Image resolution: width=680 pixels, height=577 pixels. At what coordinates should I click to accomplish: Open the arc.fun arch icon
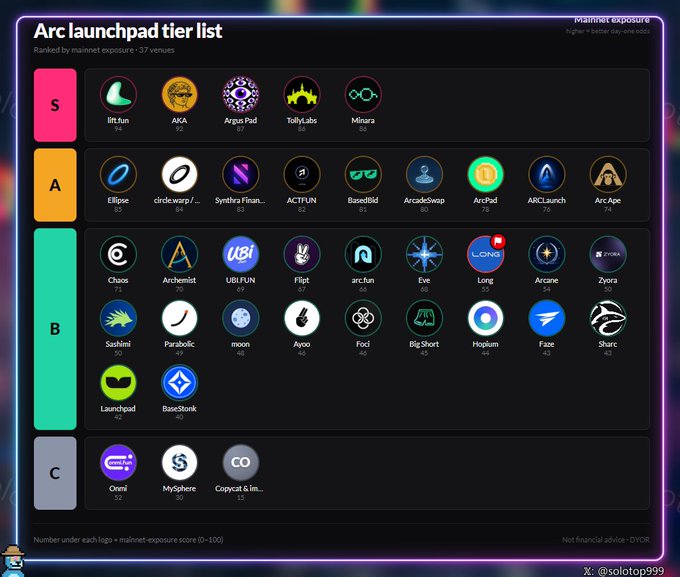point(363,254)
